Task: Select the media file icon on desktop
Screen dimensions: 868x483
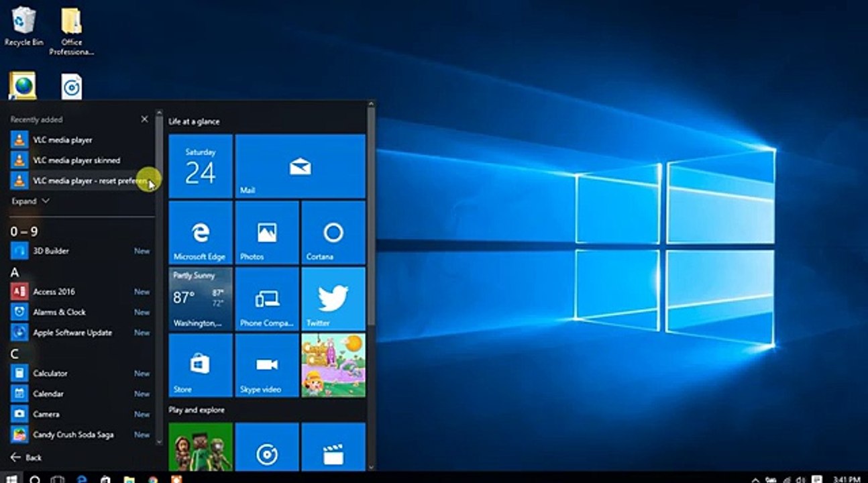Action: coord(71,87)
